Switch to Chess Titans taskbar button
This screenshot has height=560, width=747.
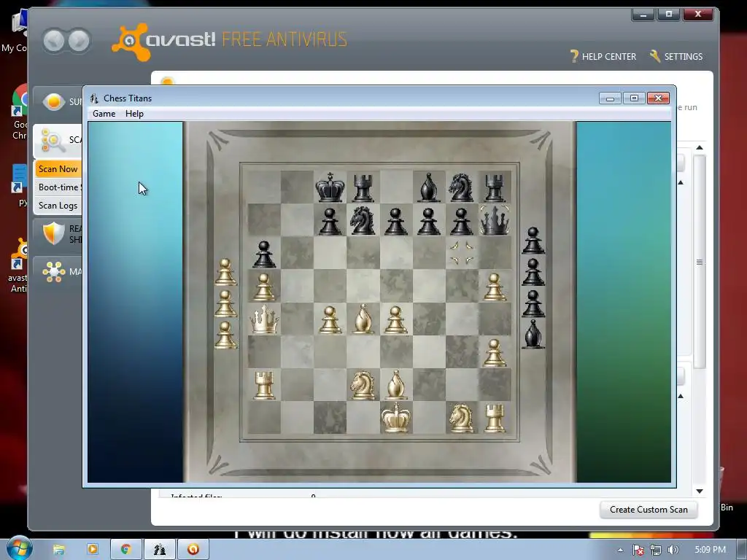[x=160, y=550]
